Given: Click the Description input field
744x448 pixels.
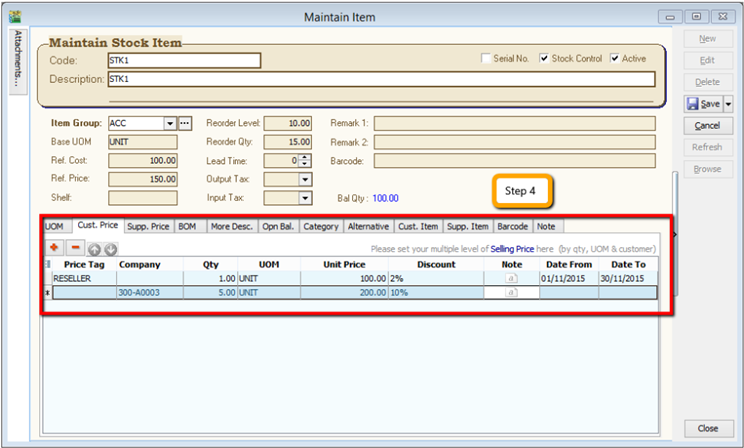Looking at the screenshot, I should (x=380, y=79).
